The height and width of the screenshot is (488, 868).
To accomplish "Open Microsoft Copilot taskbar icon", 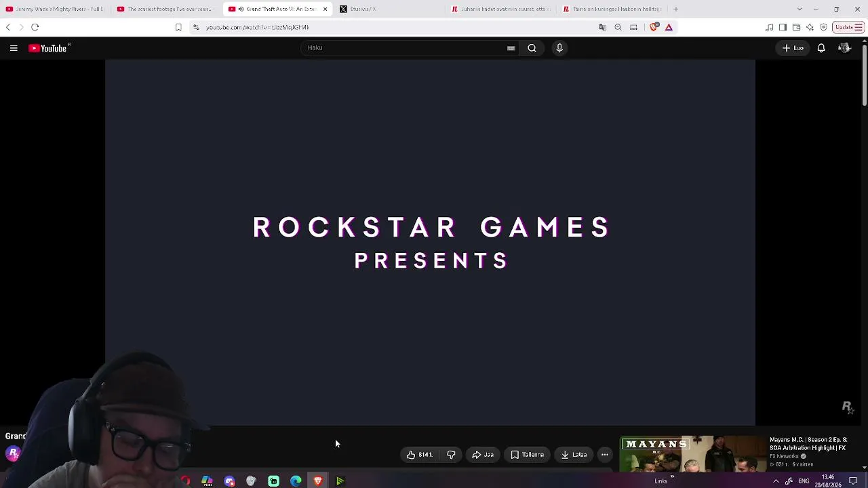I will tap(207, 481).
